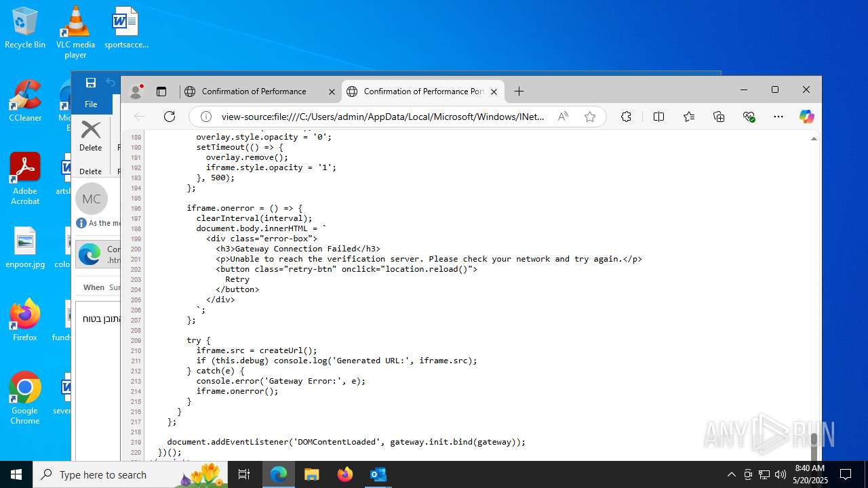Click 'As the me' info bar in Outlook

(x=98, y=223)
